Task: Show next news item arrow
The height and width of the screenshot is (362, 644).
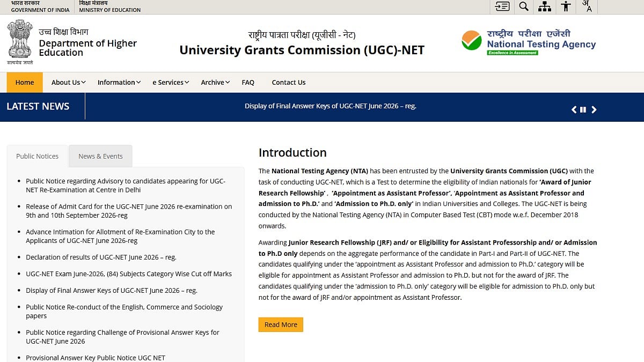Action: pos(594,109)
